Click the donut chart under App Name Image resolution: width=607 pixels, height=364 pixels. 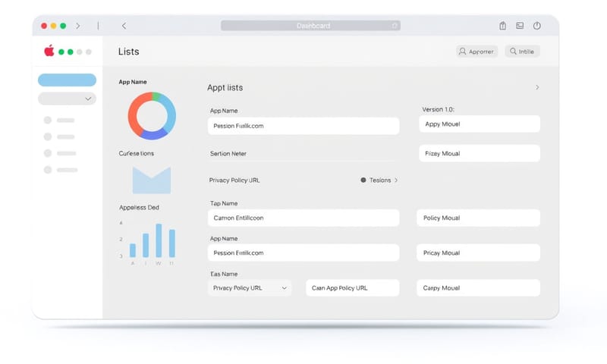(152, 116)
